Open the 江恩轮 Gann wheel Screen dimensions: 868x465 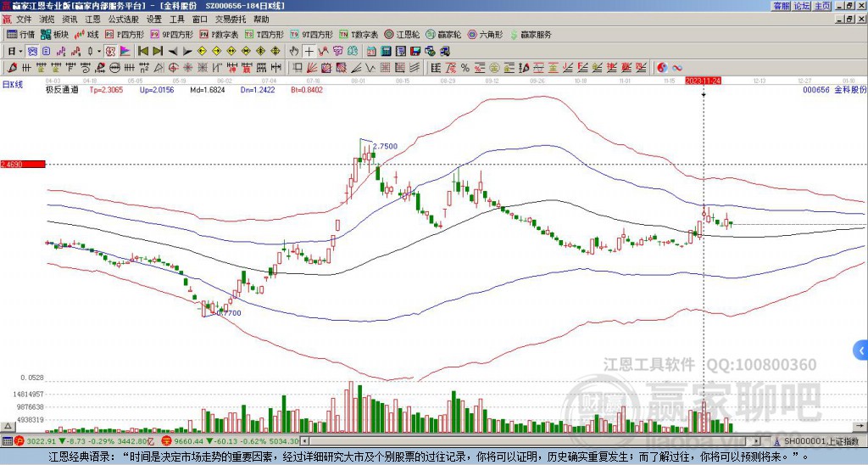(x=402, y=34)
